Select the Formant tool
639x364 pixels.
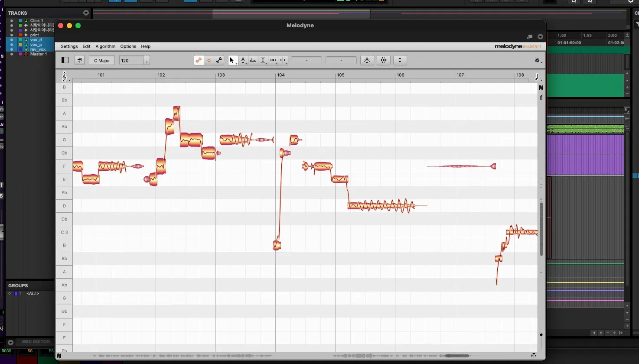(253, 60)
